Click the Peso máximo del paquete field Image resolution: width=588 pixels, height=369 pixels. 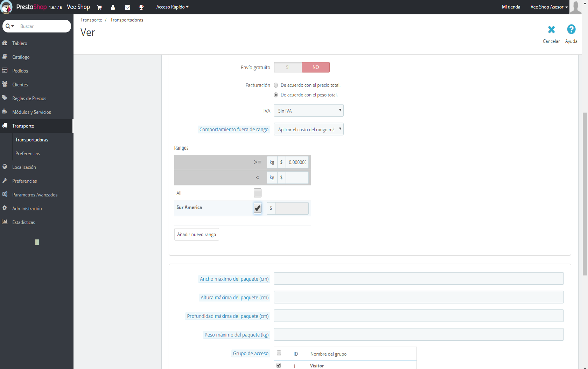tap(419, 334)
